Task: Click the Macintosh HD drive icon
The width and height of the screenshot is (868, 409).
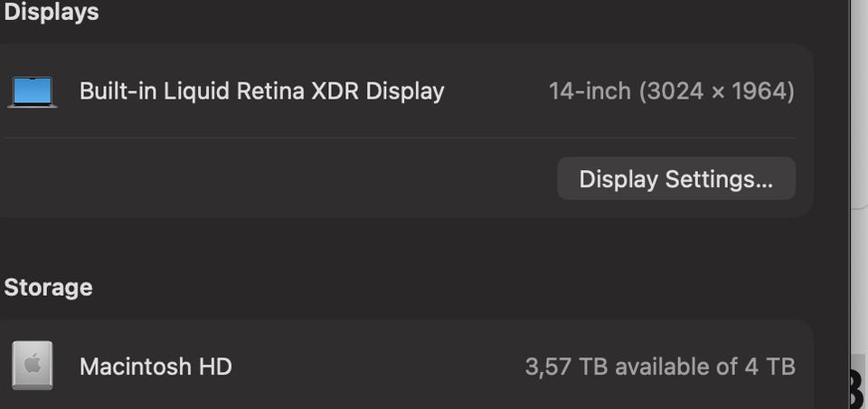Action: coord(33,366)
